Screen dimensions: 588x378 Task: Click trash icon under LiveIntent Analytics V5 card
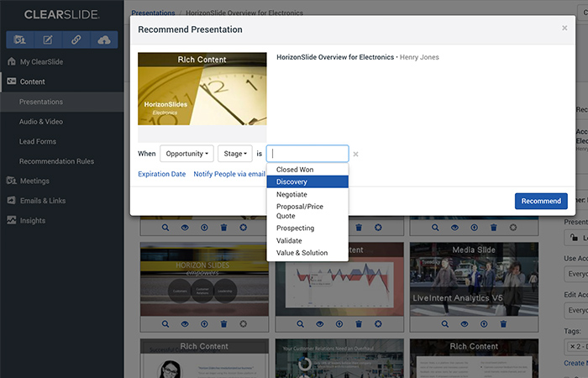[x=504, y=324]
